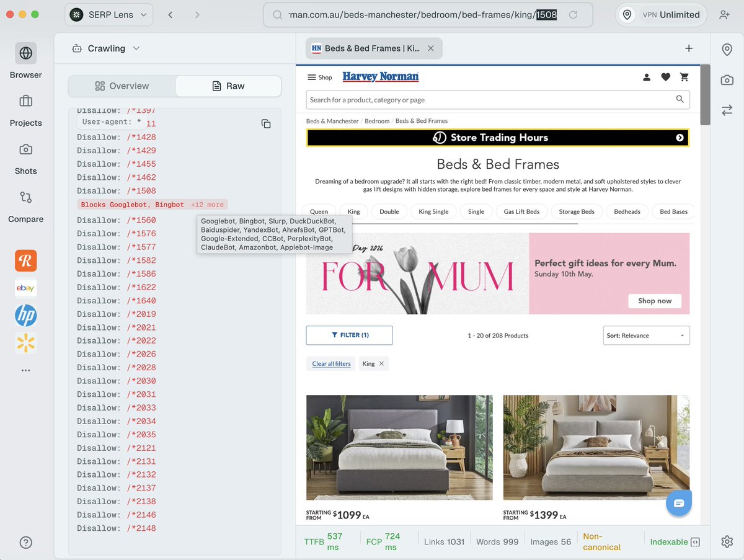The width and height of the screenshot is (744, 560).
Task: Open the Browser section in sidebar
Action: (25, 61)
